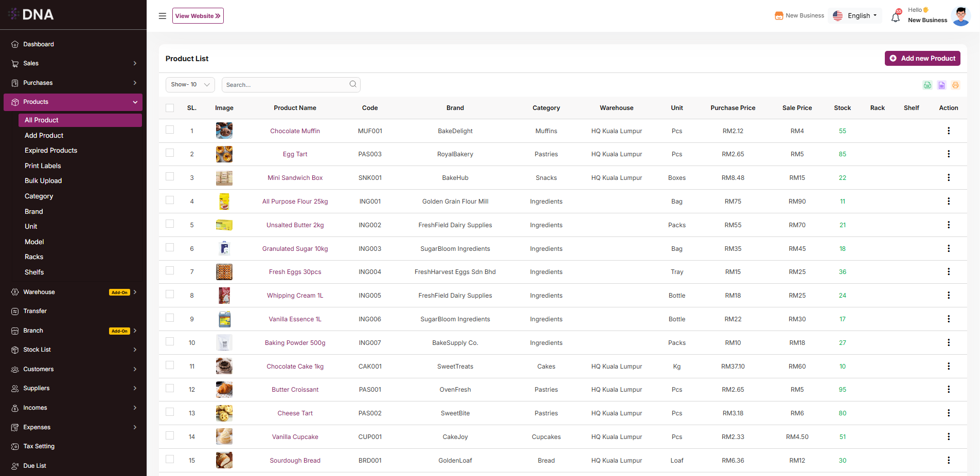Tick the select-all header checkbox
The image size is (980, 476).
(x=170, y=108)
